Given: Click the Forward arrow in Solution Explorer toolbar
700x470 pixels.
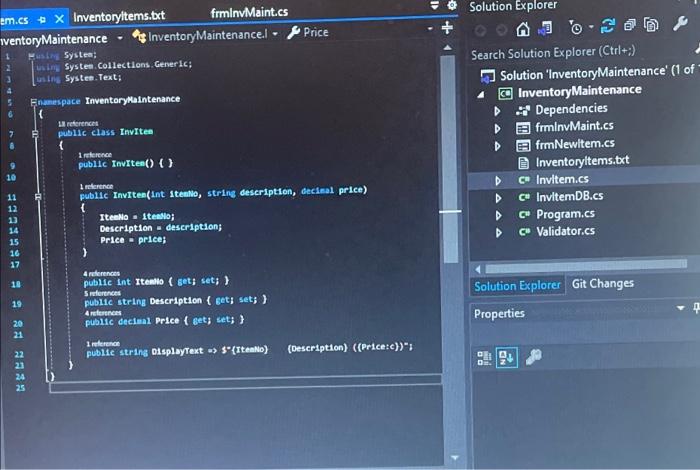Looking at the screenshot, I should click(502, 30).
